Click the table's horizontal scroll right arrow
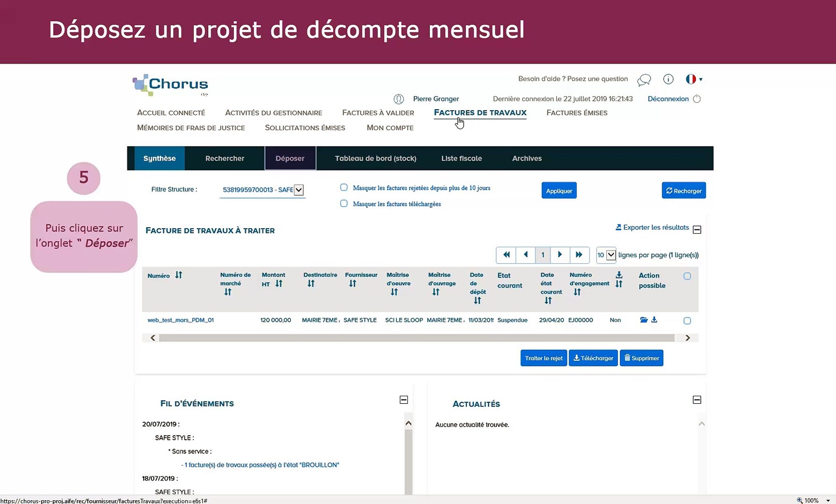This screenshot has height=504, width=836. [x=688, y=338]
